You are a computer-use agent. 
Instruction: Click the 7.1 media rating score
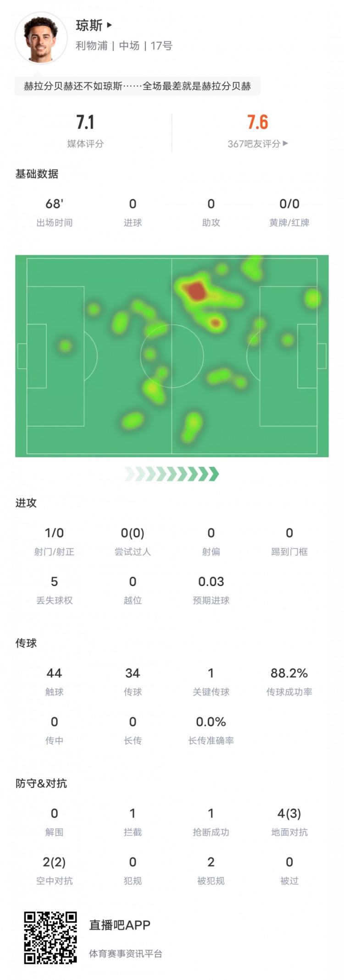tap(85, 122)
